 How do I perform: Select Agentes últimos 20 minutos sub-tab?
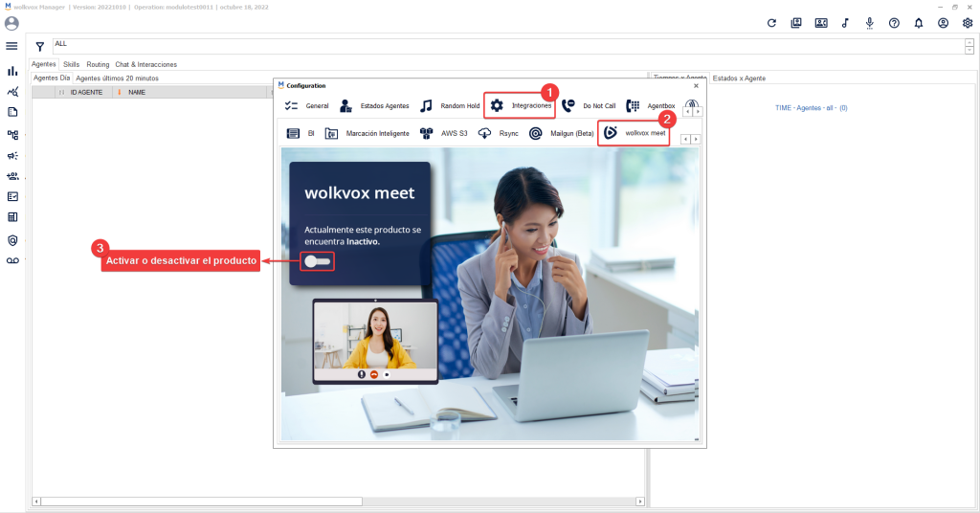[x=117, y=78]
